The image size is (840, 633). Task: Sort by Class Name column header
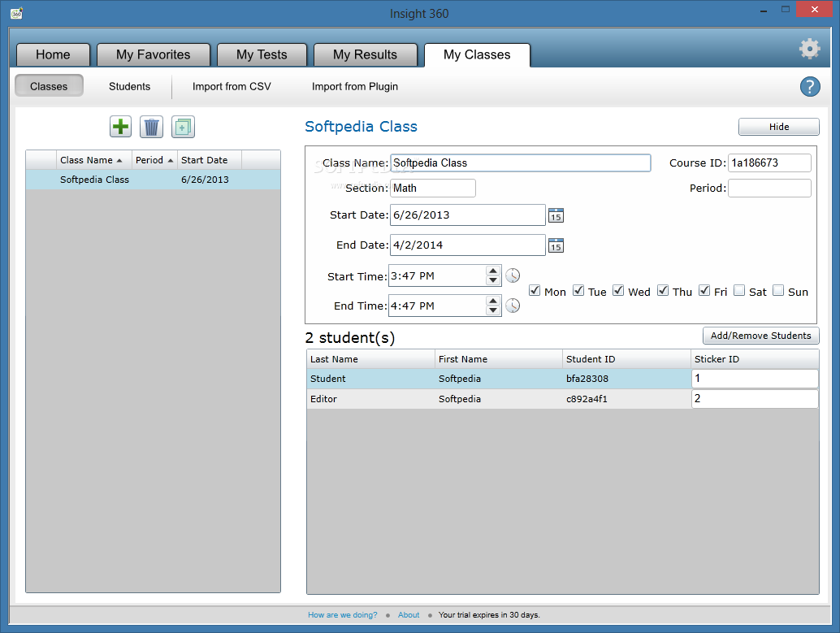click(94, 160)
